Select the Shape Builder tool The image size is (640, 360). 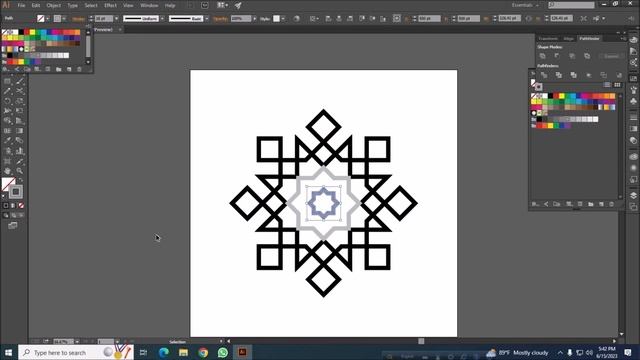[x=7, y=121]
